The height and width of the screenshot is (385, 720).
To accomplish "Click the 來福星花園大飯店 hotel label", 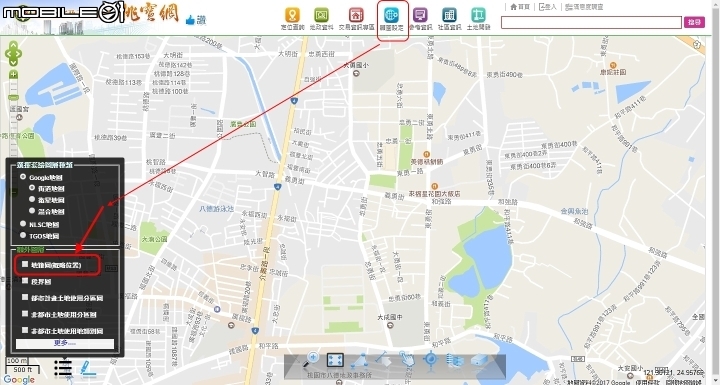I will [434, 194].
